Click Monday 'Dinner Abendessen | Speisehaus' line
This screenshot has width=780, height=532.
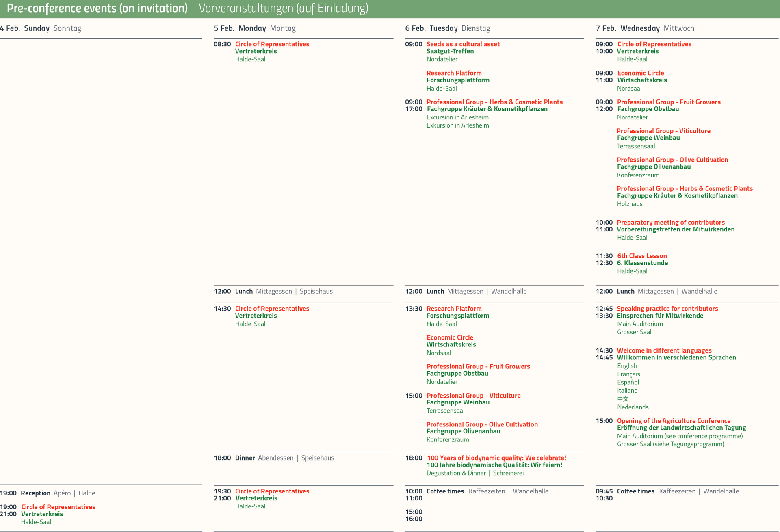point(285,458)
